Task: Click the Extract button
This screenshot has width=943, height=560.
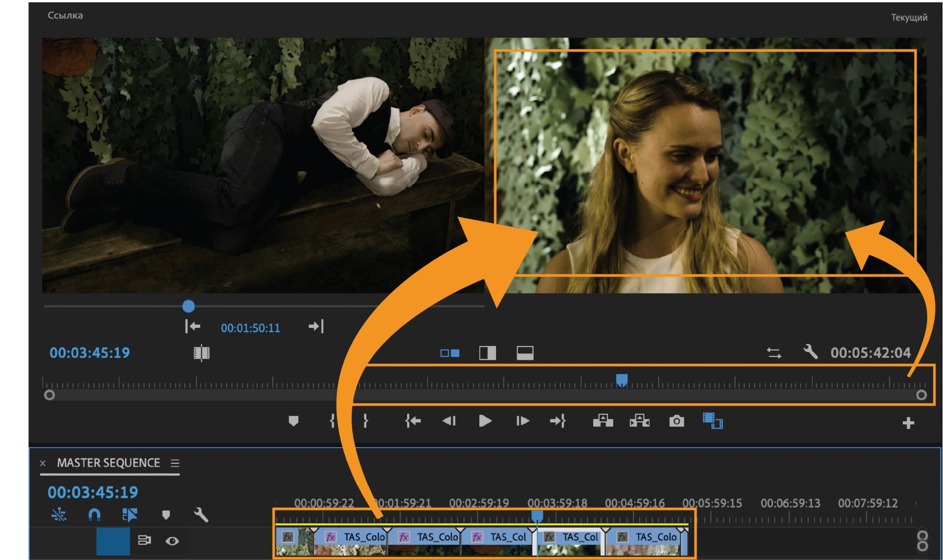Action: 639,421
